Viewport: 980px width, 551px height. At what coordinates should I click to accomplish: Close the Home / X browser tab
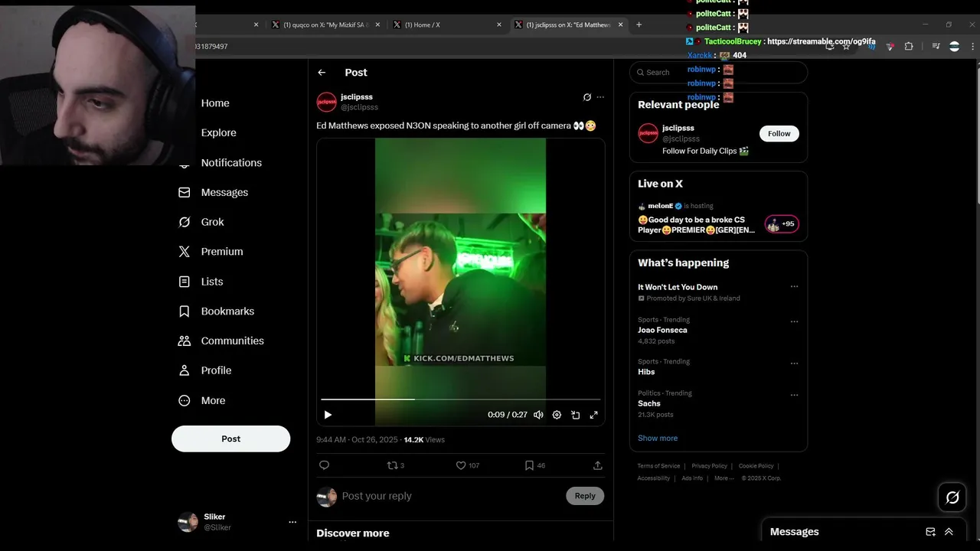[499, 24]
